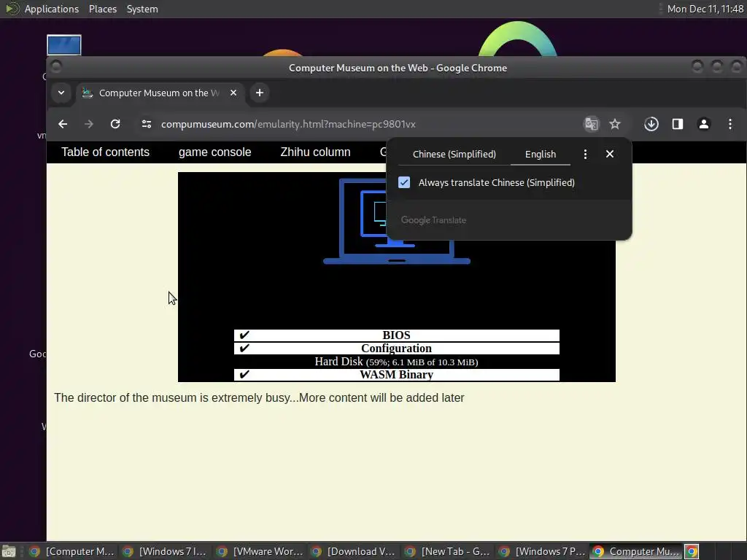Click the Configuration loading row

pyautogui.click(x=396, y=348)
